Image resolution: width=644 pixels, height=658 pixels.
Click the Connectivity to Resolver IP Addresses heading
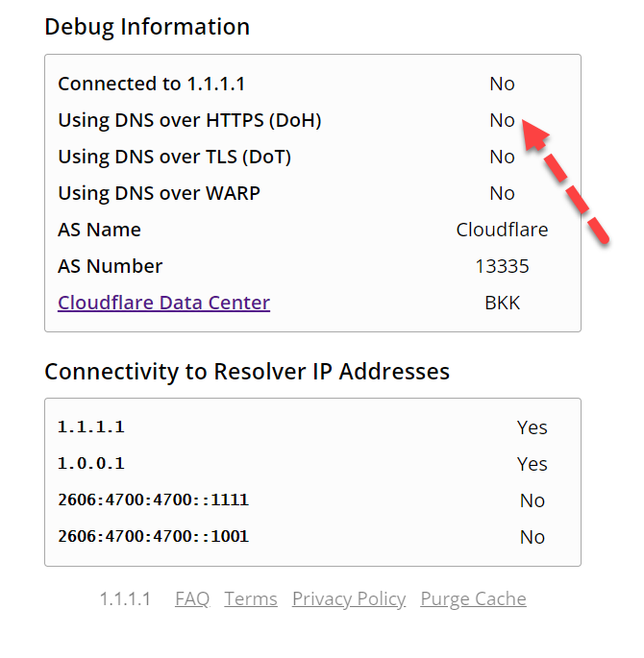click(247, 372)
